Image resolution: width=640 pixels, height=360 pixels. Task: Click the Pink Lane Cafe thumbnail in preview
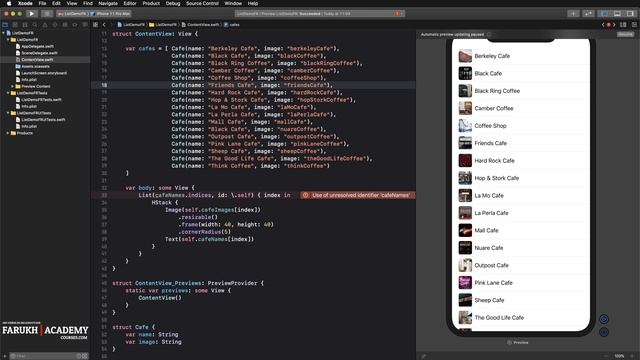tap(465, 282)
